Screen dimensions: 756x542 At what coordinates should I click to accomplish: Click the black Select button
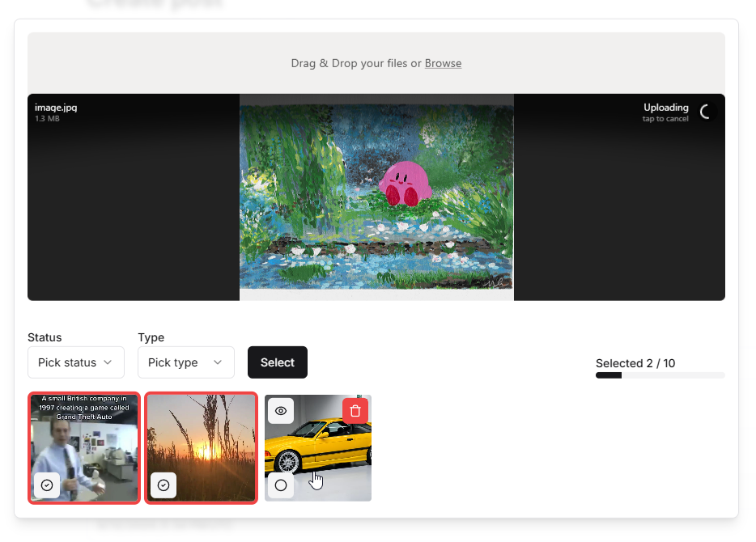pyautogui.click(x=278, y=362)
